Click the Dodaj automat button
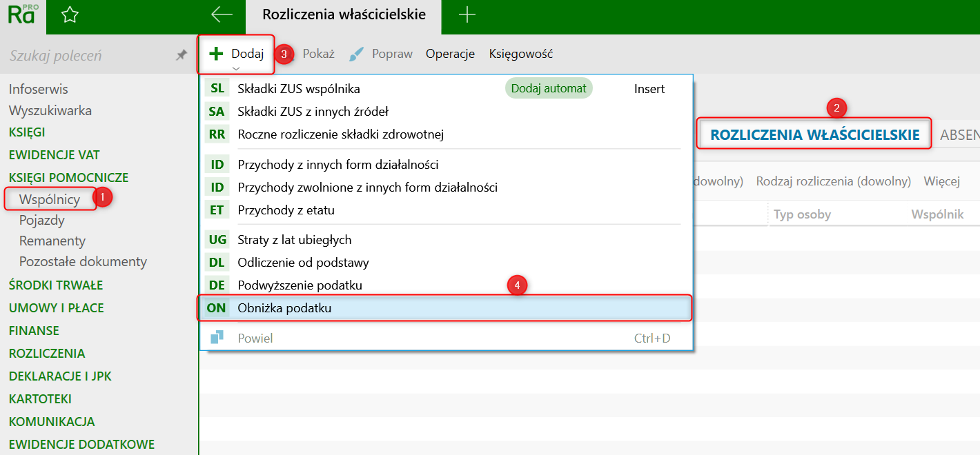Image resolution: width=980 pixels, height=455 pixels. pyautogui.click(x=549, y=88)
